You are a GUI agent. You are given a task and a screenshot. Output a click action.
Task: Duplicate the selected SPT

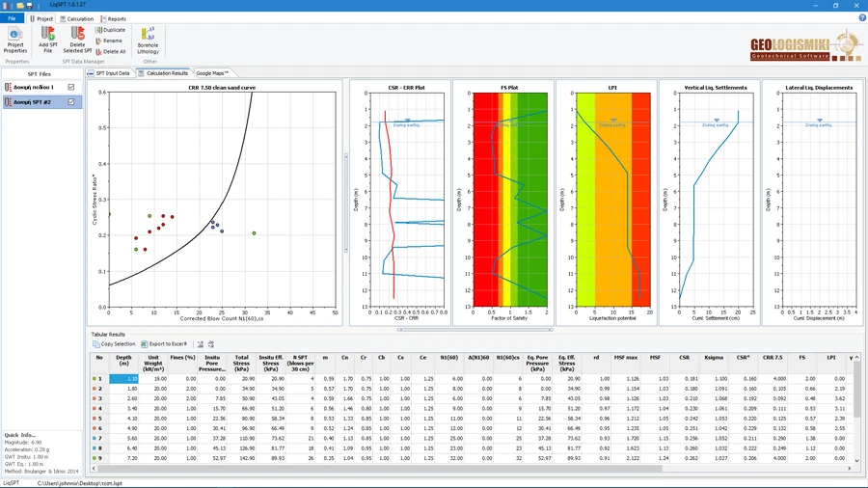pos(111,30)
